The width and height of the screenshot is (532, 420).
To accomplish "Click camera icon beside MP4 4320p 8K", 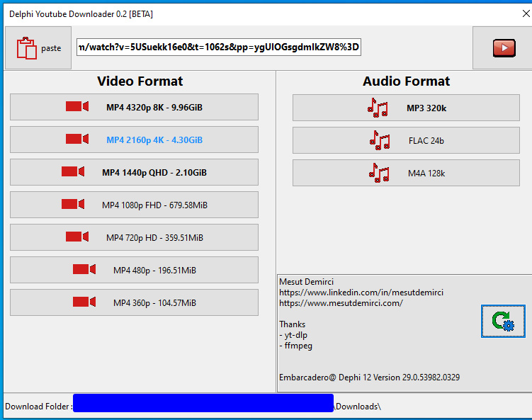I will 77,107.
